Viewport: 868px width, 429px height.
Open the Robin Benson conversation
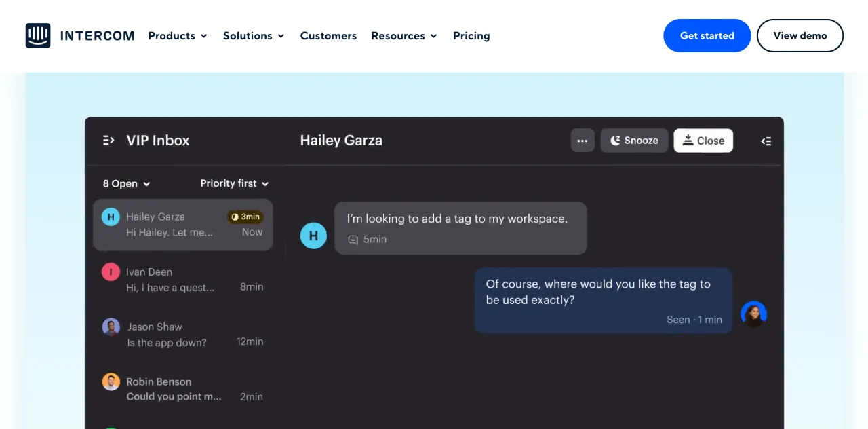(183, 390)
